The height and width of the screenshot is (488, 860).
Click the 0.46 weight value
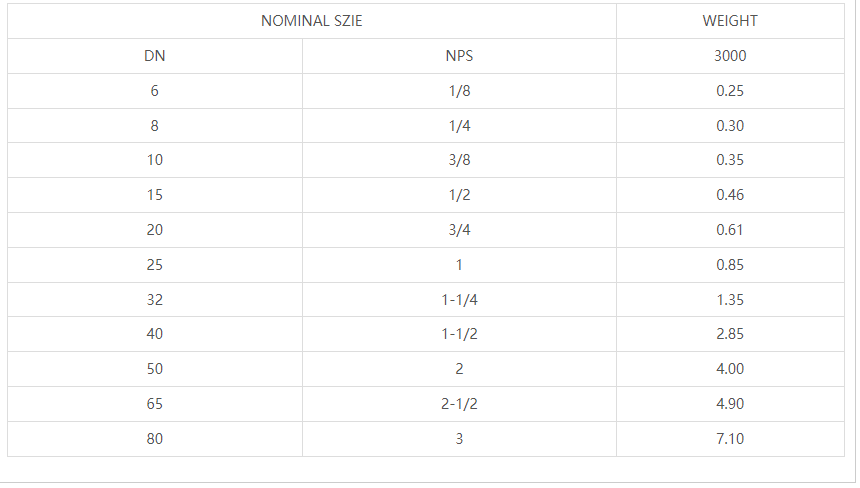730,195
